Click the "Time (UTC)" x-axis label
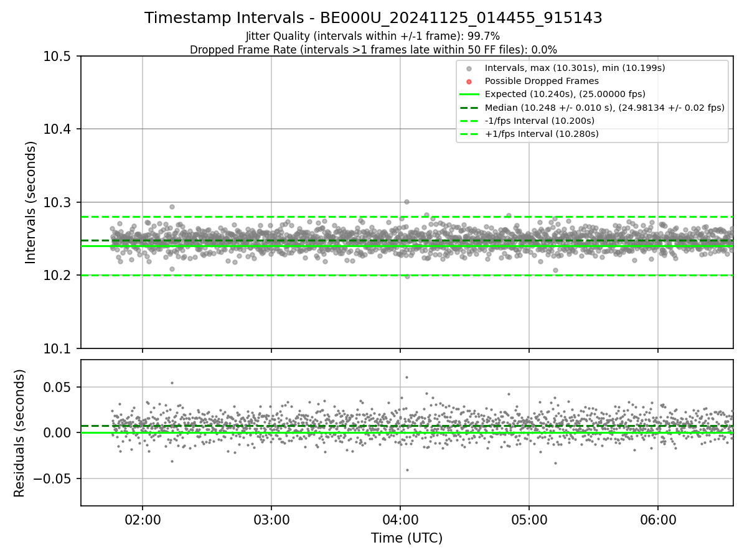 click(407, 538)
